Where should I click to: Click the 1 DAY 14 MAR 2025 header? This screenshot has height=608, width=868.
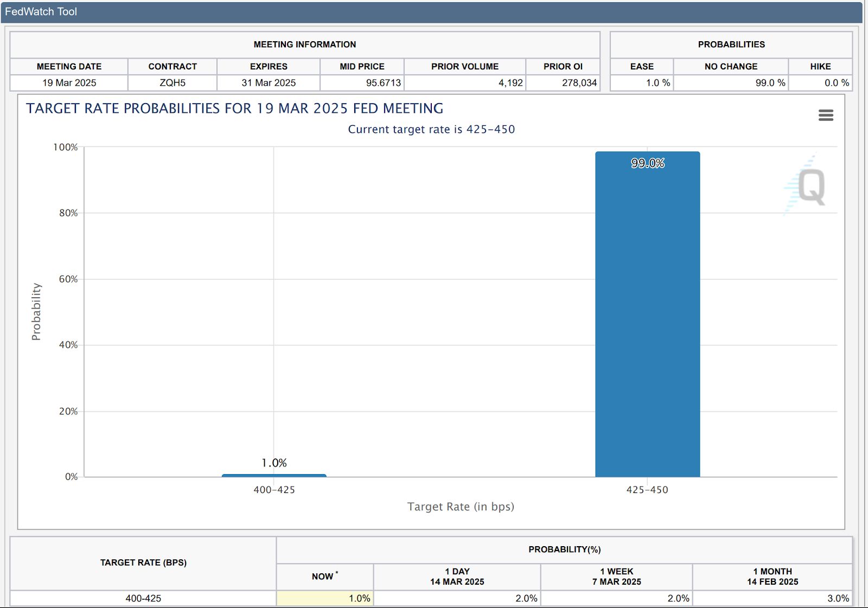(x=457, y=577)
